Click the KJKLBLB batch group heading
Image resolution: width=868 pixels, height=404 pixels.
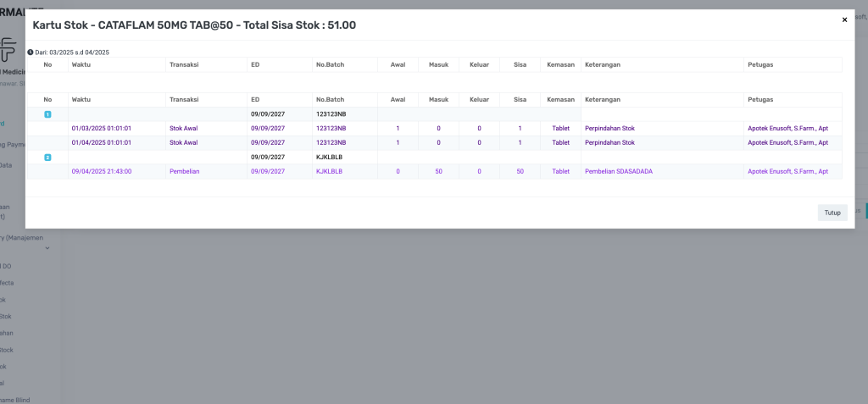pyautogui.click(x=329, y=158)
